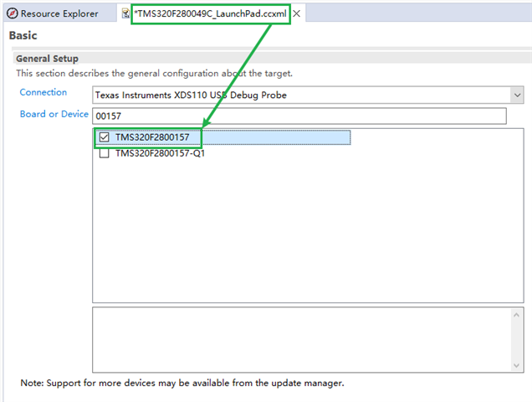Select the TMS320F2800157 device row text
Viewport: 532px width, 402px height.
tap(152, 137)
